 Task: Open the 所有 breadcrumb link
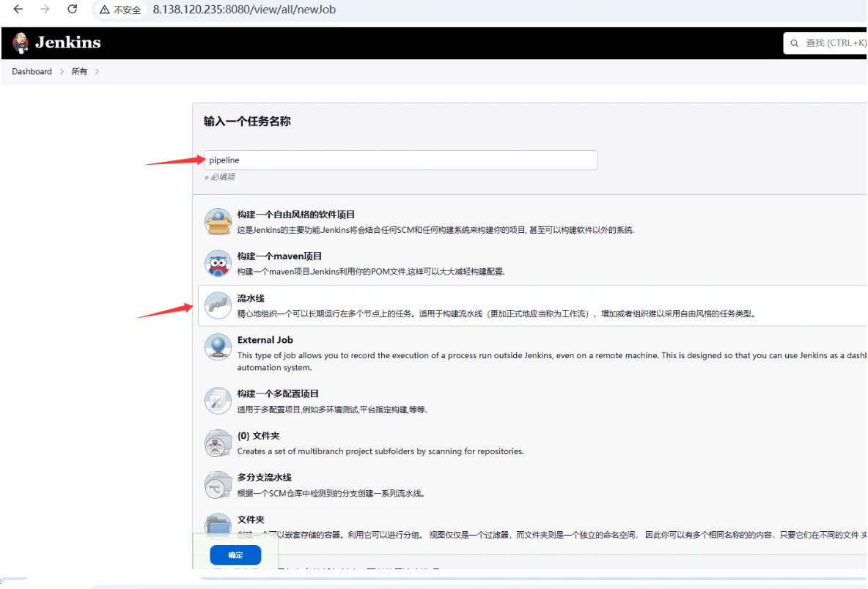(79, 71)
